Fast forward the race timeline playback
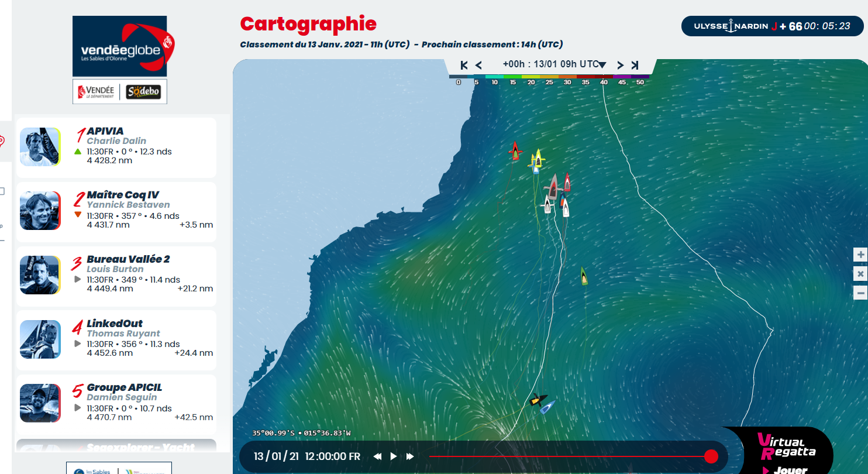Screen dimensions: 868x474 point(410,456)
